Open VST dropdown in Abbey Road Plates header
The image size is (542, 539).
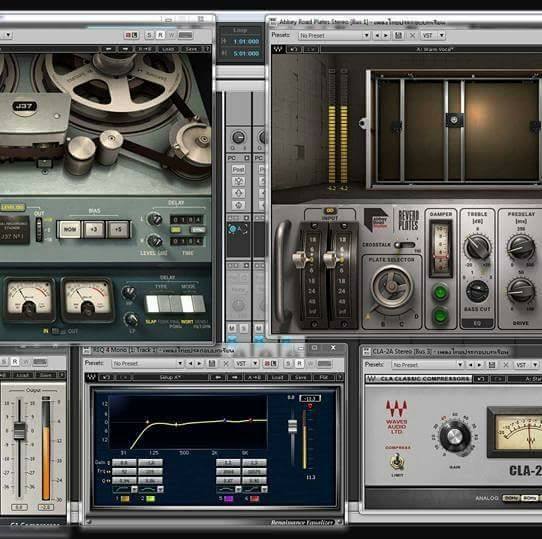pyautogui.click(x=432, y=35)
